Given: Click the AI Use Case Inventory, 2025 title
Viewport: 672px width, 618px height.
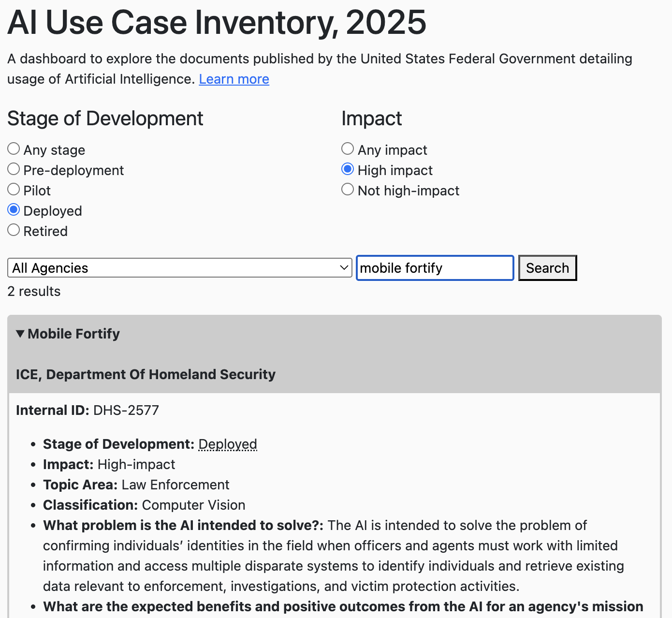Looking at the screenshot, I should (x=217, y=22).
